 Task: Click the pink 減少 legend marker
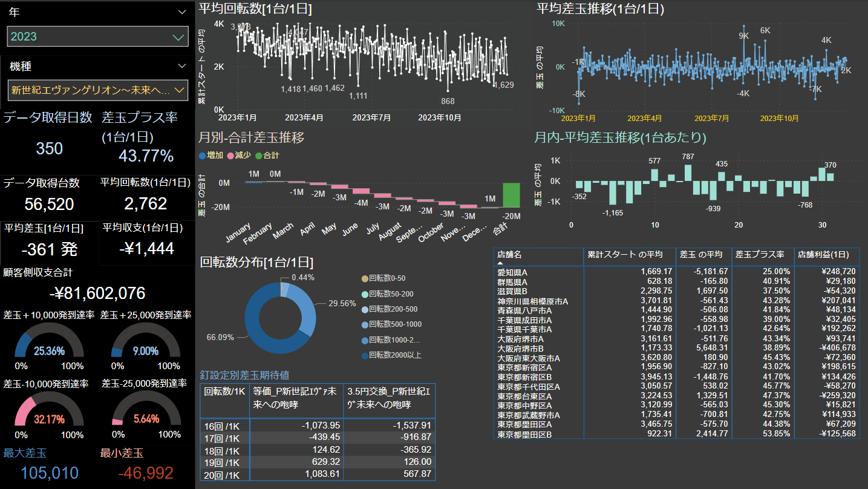230,156
